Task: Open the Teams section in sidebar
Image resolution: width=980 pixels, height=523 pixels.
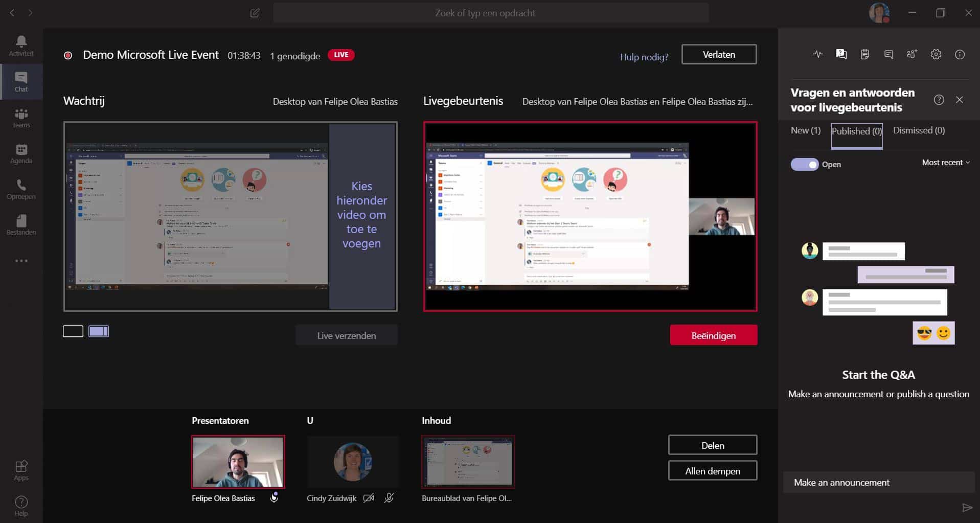Action: click(21, 118)
